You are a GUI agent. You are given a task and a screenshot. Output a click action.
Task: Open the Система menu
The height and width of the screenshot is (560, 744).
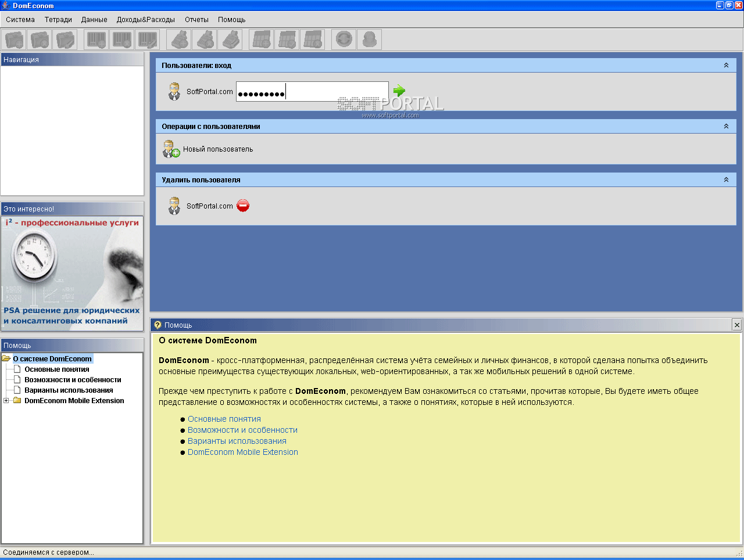click(x=20, y=20)
